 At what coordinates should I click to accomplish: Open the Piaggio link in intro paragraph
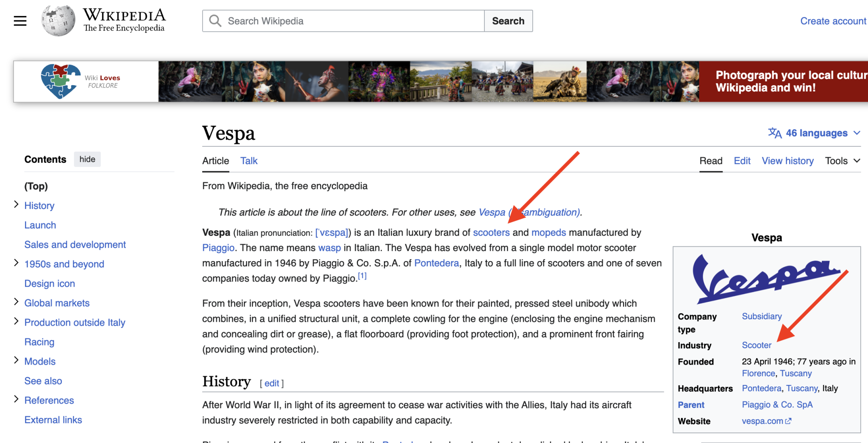[x=218, y=248]
